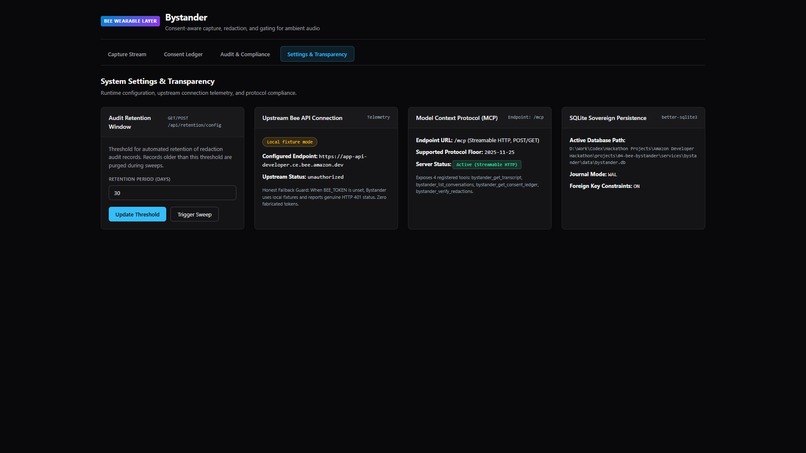Screen dimensions: 806x453
Task: Click the better-sqlite3 label
Action: click(x=679, y=117)
